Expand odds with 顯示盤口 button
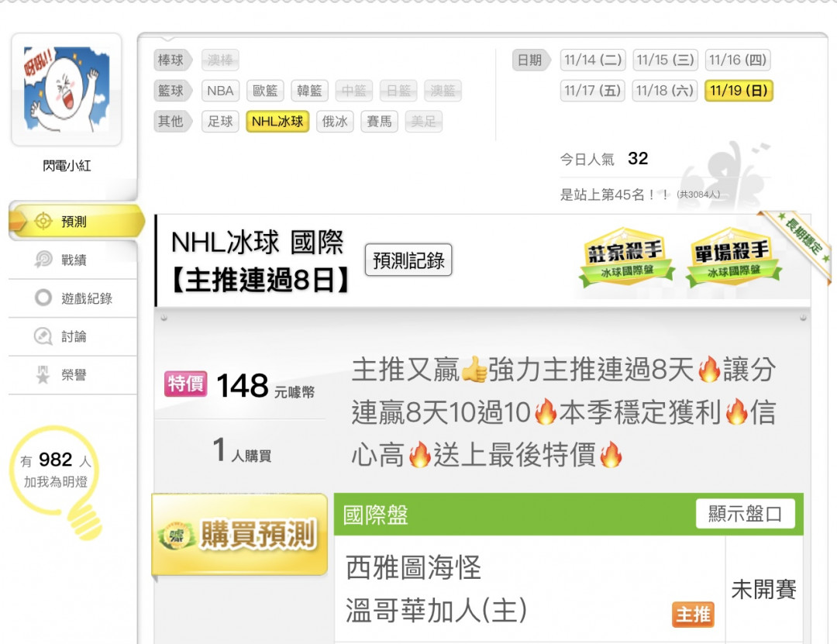The height and width of the screenshot is (644, 837). click(x=746, y=514)
